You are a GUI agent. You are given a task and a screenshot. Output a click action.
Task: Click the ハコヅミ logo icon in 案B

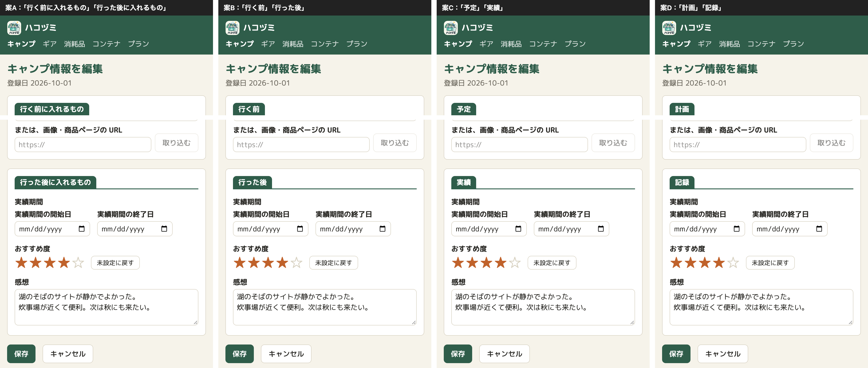click(x=233, y=28)
